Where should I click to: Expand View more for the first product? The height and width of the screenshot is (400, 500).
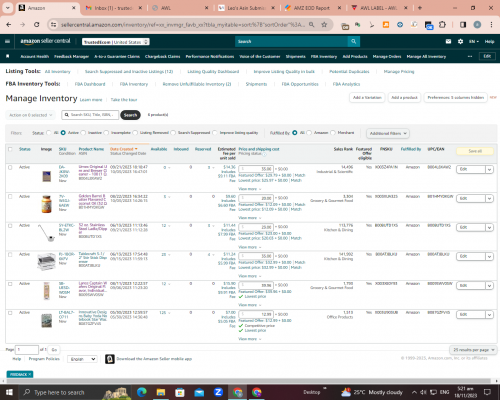pos(249,189)
